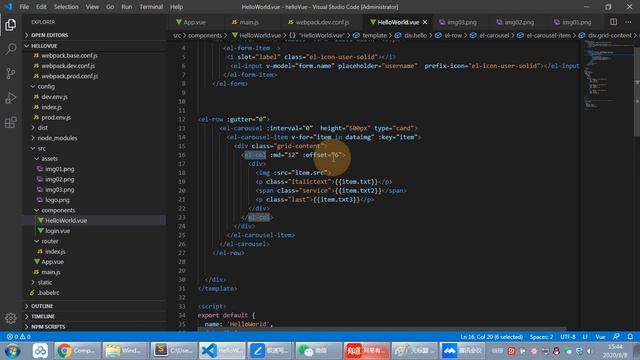
Task: Expand the Outline section
Action: pyautogui.click(x=94, y=306)
